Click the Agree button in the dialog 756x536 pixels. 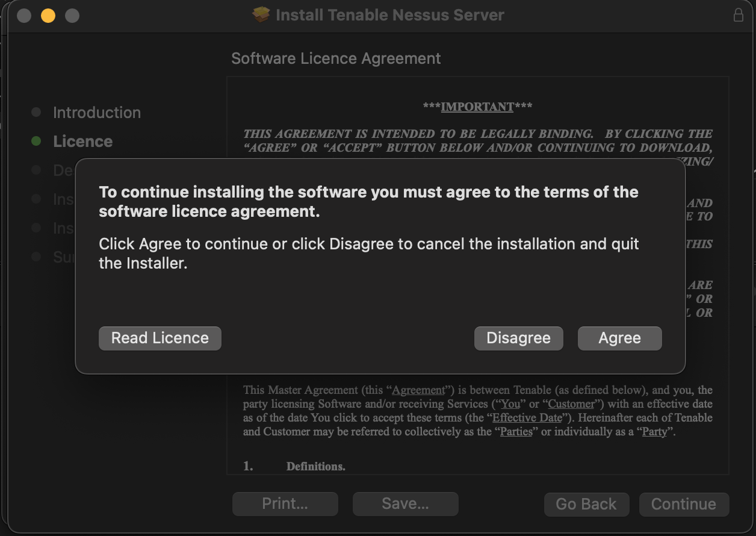(619, 338)
